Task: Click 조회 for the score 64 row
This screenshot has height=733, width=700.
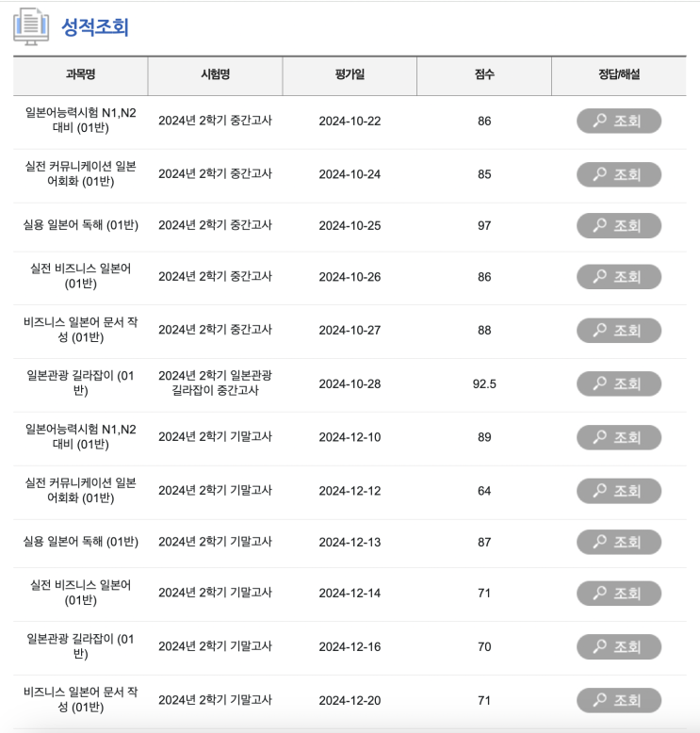Action: pyautogui.click(x=619, y=491)
